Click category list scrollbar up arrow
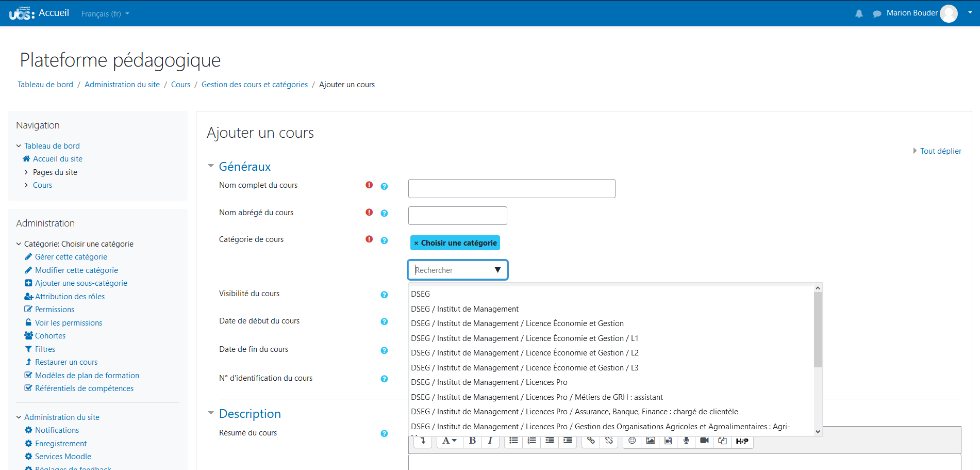Viewport: 980px width, 470px height. 818,288
